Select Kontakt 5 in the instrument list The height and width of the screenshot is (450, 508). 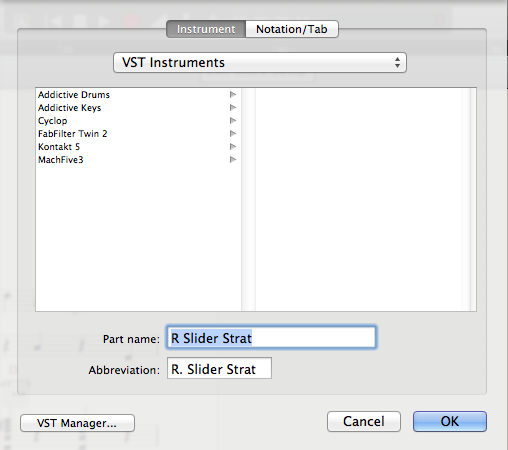138,147
